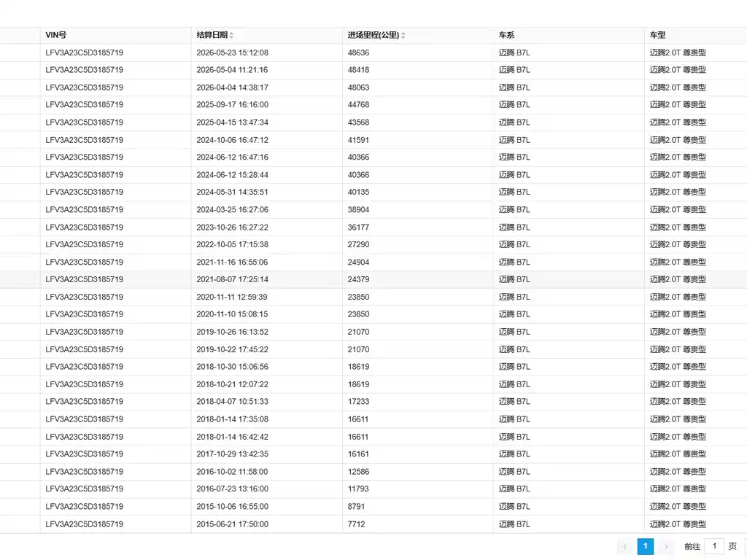The image size is (747, 560).
Task: Select date cell 2026-05-04 11:21:16
Action: 232,70
